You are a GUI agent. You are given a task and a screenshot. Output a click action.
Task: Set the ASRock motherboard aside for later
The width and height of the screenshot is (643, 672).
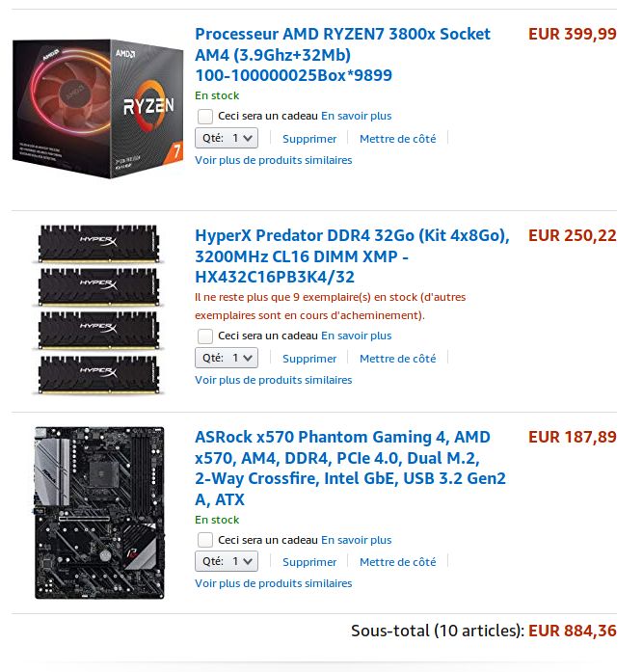pyautogui.click(x=397, y=562)
